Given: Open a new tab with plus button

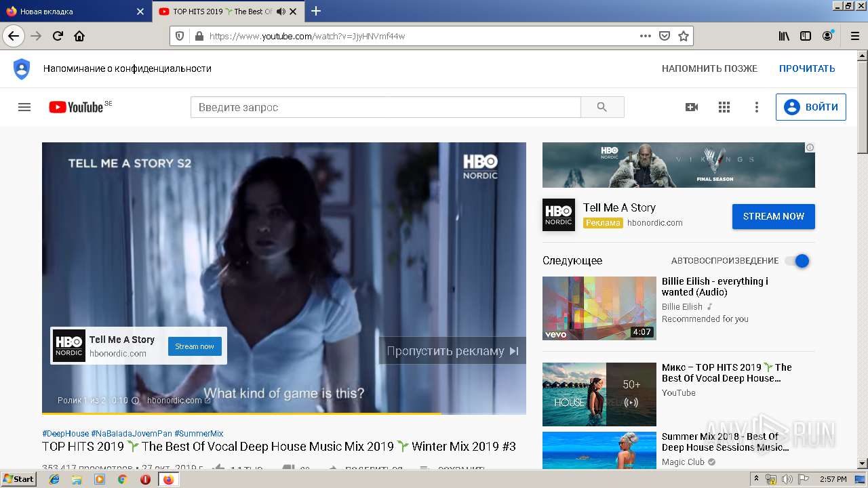Looking at the screenshot, I should coord(316,11).
